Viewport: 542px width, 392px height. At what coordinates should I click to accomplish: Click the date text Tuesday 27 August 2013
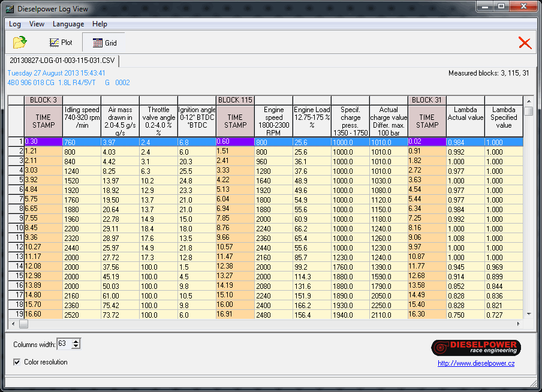tap(44, 73)
